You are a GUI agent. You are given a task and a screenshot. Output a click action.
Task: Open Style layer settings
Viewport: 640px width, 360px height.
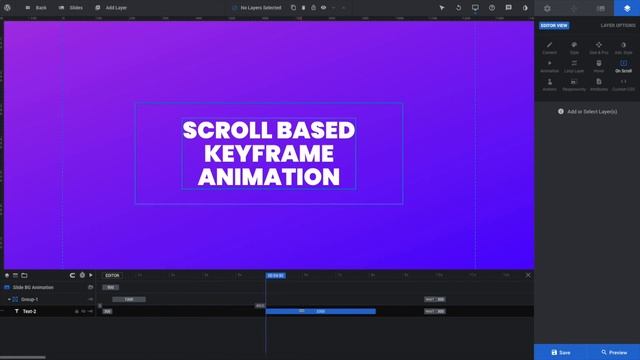(x=574, y=48)
